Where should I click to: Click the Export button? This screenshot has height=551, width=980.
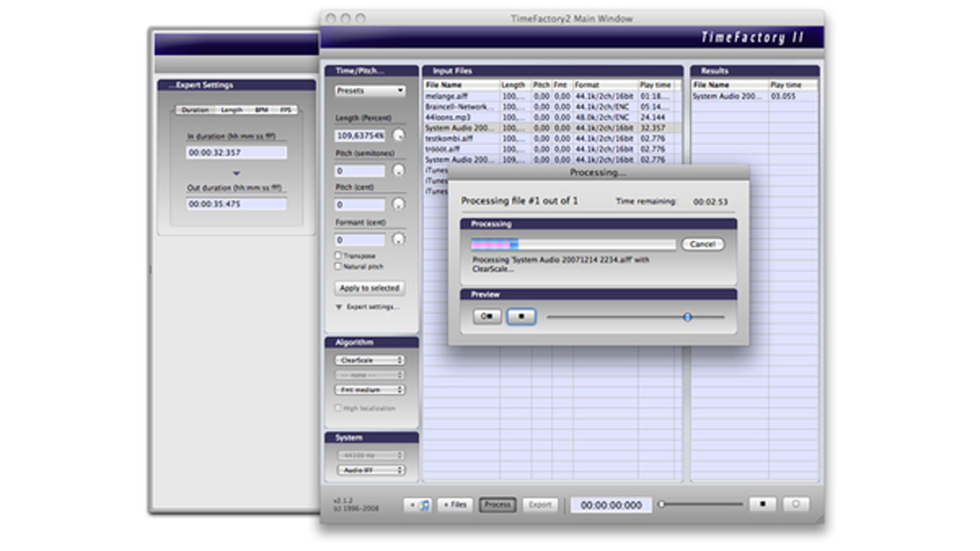tap(541, 505)
